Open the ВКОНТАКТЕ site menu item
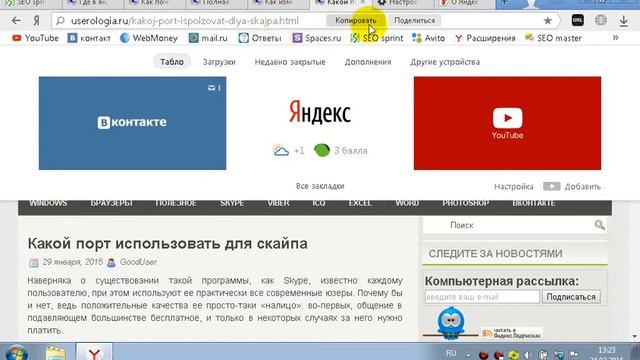This screenshot has height=360, width=640. [x=533, y=203]
